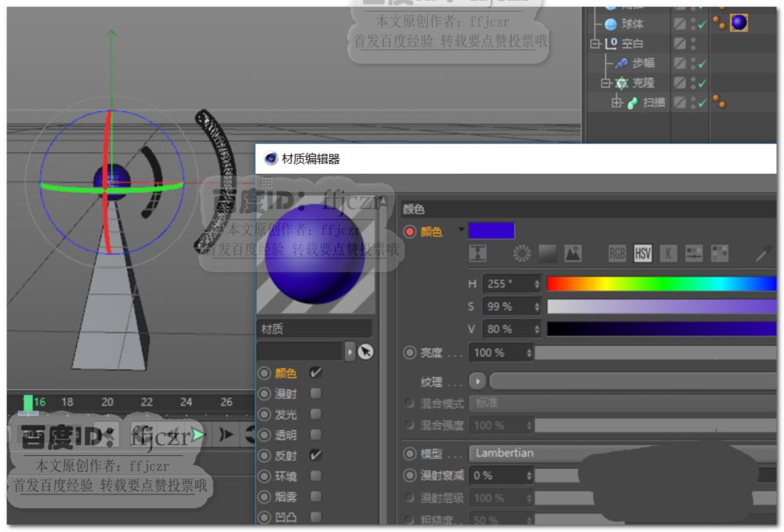Enable the 烟雾 channel checkbox
Image resolution: width=784 pixels, height=532 pixels.
(315, 497)
